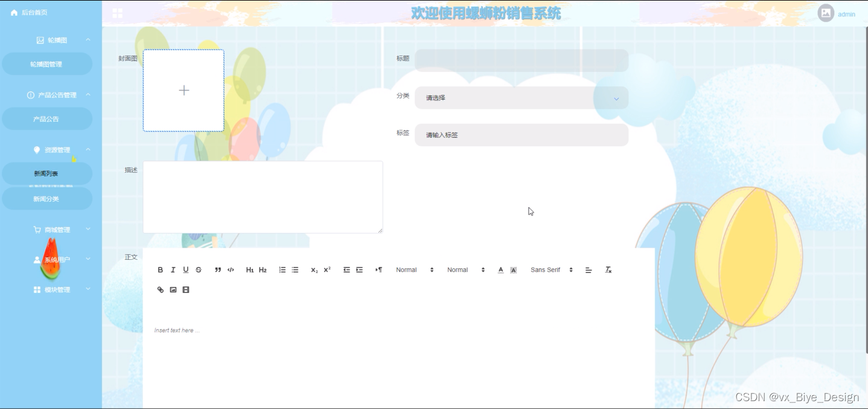Insert a video into the editor

[186, 290]
